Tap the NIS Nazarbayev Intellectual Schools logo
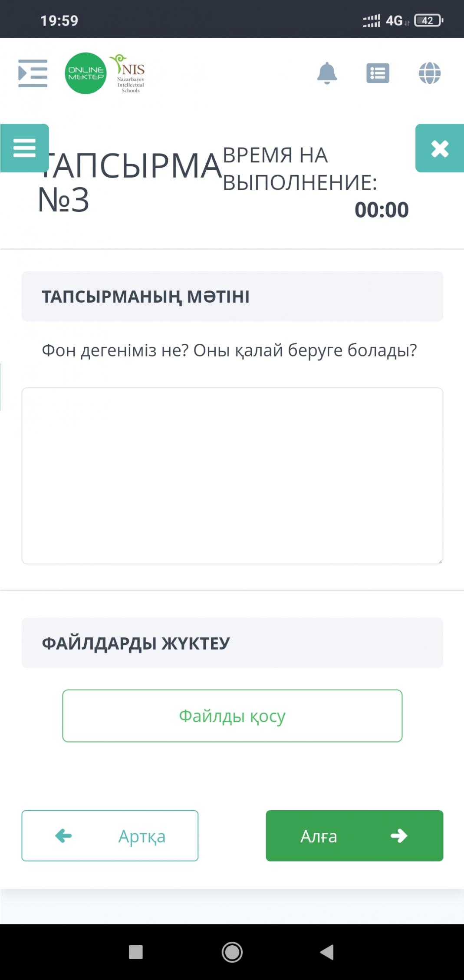The width and height of the screenshot is (464, 980). (129, 73)
